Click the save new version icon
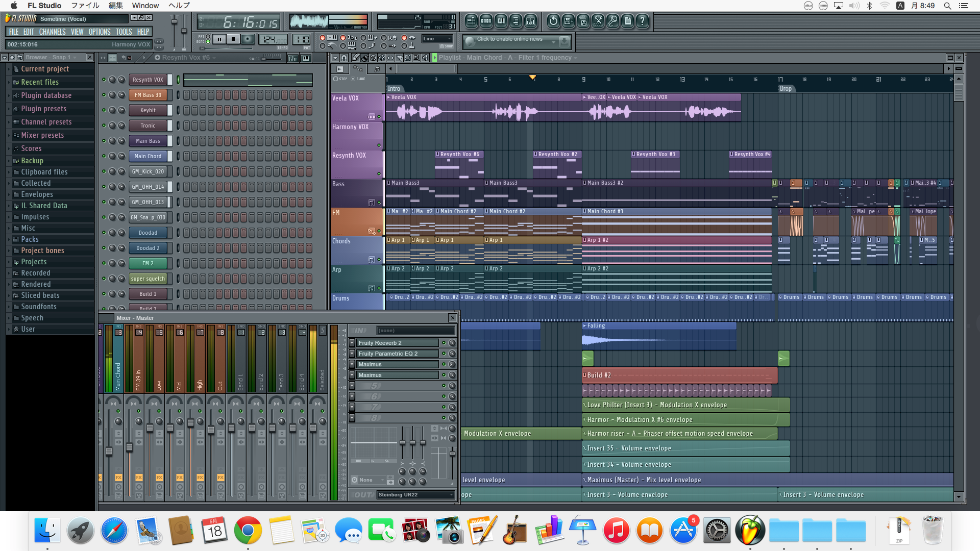 click(x=568, y=21)
